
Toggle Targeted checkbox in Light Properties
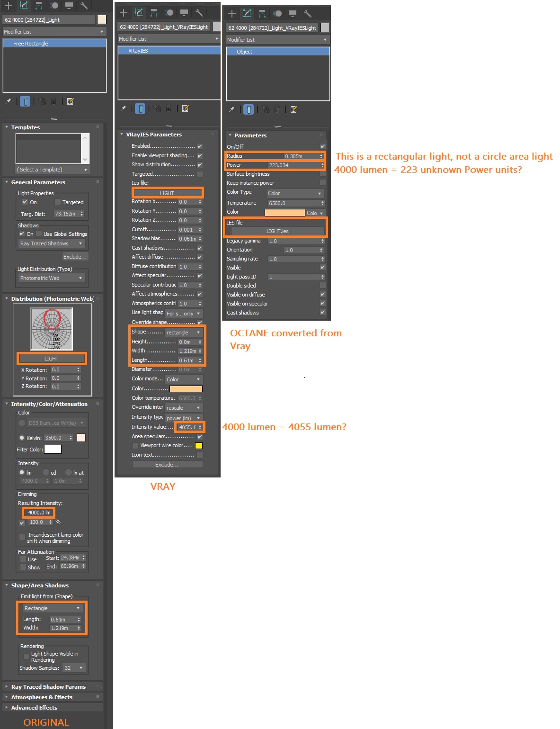[x=58, y=202]
